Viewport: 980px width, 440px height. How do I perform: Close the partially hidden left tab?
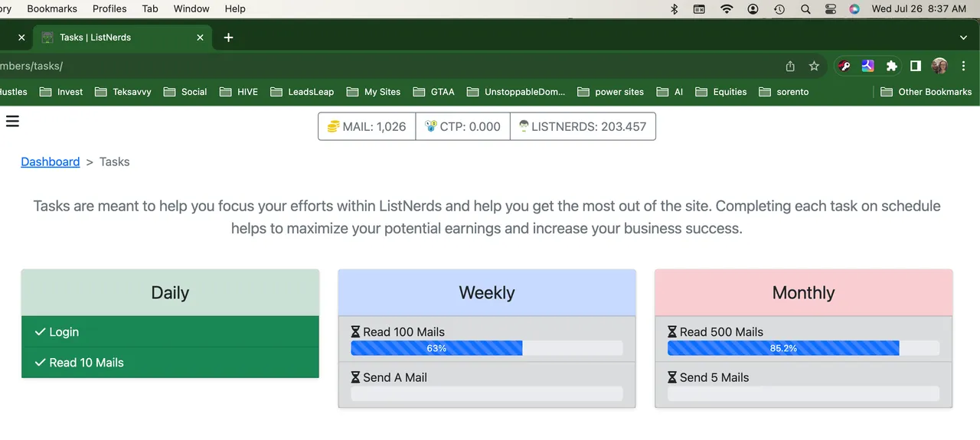tap(21, 37)
